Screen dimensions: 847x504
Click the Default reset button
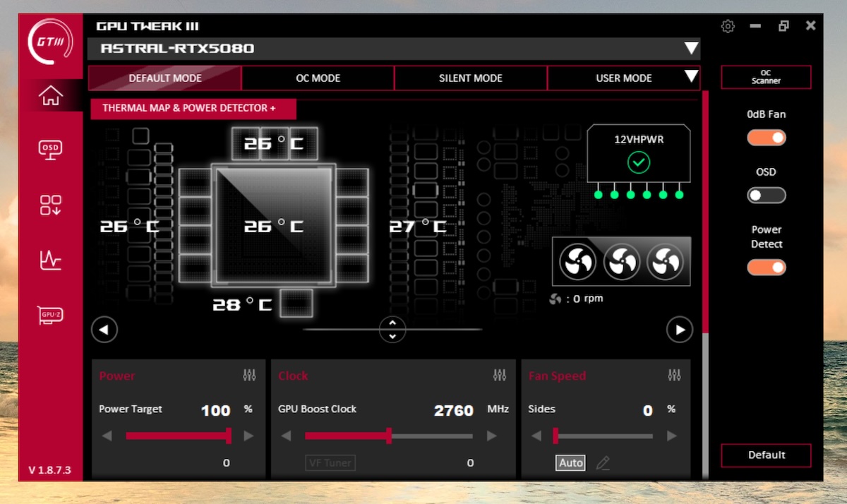click(766, 455)
